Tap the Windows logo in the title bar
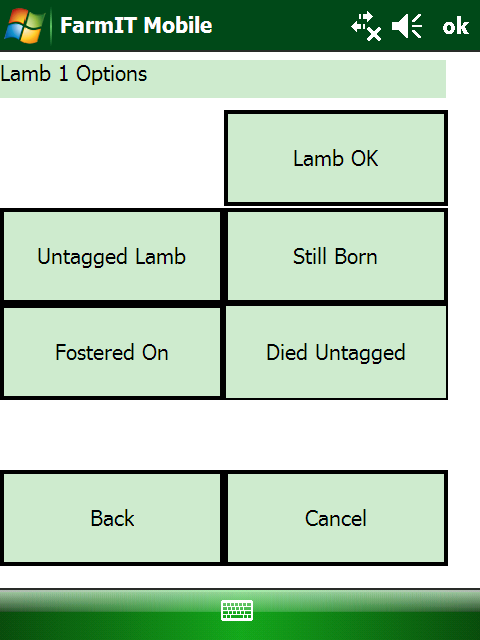 point(24,25)
